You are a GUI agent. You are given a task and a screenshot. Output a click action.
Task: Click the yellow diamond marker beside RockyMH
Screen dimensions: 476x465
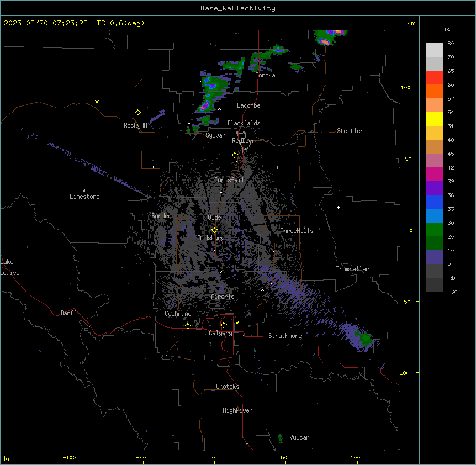click(138, 113)
